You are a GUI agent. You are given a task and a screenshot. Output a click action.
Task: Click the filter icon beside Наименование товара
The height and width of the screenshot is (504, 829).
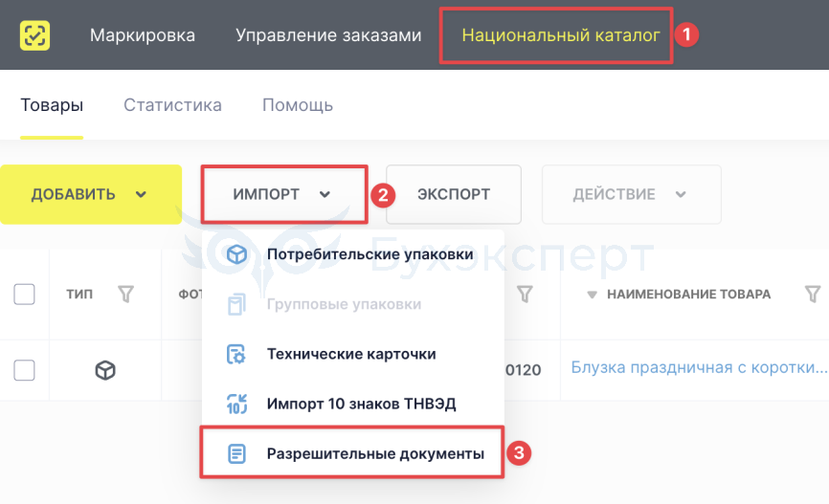[813, 295]
